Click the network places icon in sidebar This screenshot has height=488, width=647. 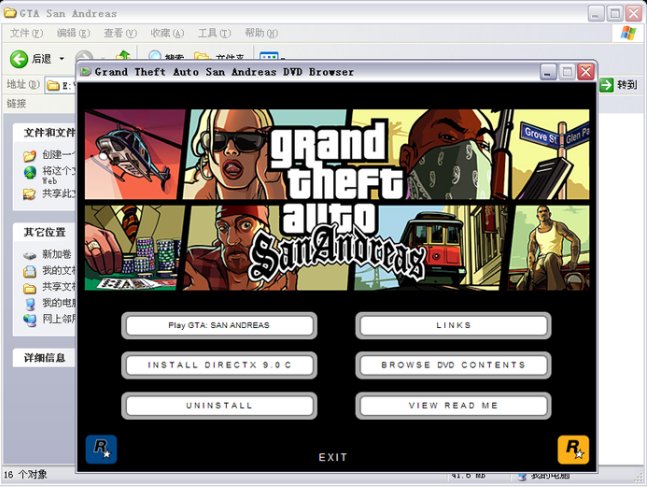(x=30, y=319)
